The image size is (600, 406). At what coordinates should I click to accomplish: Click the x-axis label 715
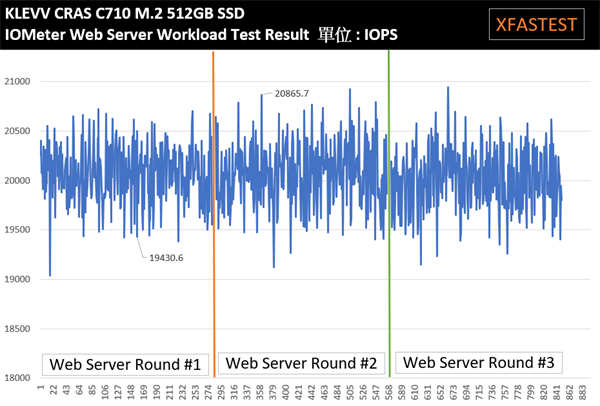coord(479,393)
